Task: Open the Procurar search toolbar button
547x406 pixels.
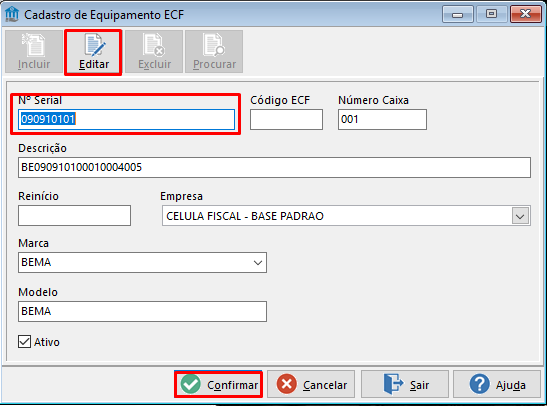Action: tap(214, 52)
